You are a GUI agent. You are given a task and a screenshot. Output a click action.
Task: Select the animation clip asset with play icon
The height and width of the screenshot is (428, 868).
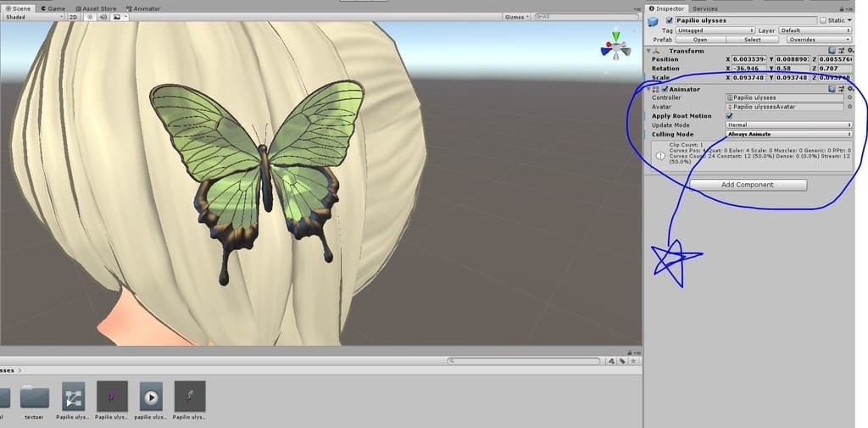tap(151, 397)
